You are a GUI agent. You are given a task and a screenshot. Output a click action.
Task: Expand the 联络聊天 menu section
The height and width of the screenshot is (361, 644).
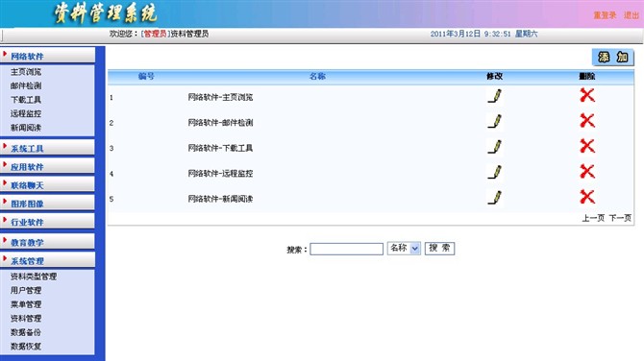click(48, 184)
